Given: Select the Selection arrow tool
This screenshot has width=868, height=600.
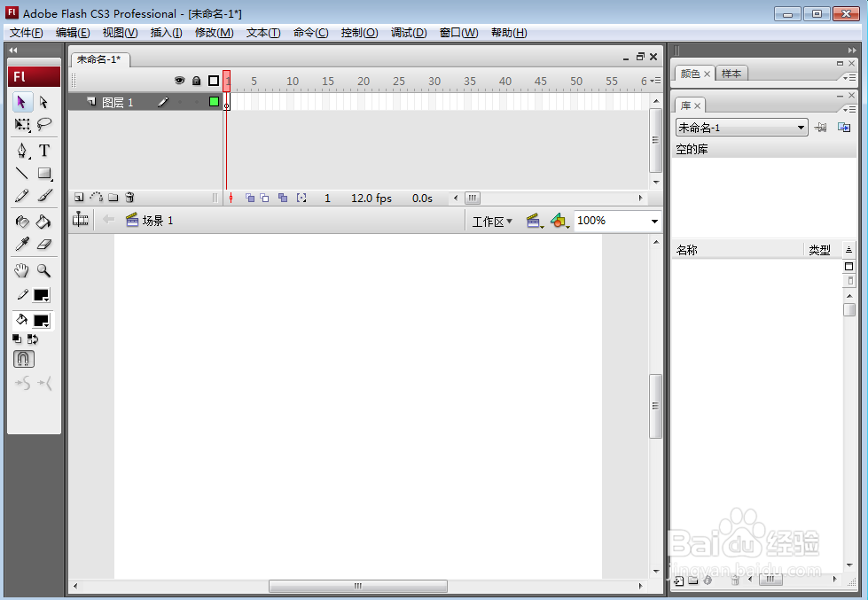Looking at the screenshot, I should click(x=22, y=103).
